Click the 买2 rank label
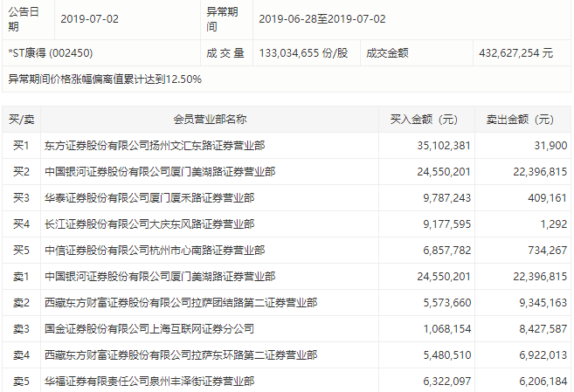Viewport: 574px width, 392px height. pos(21,172)
